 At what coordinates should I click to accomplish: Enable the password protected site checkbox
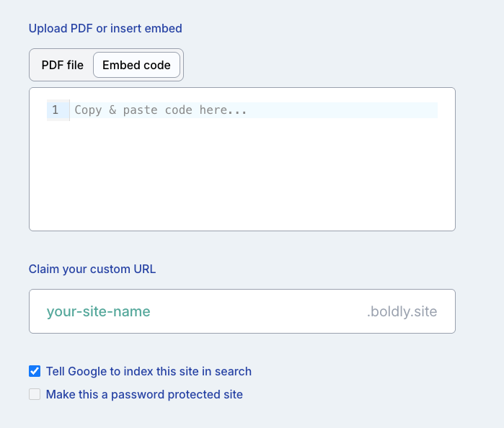[35, 394]
